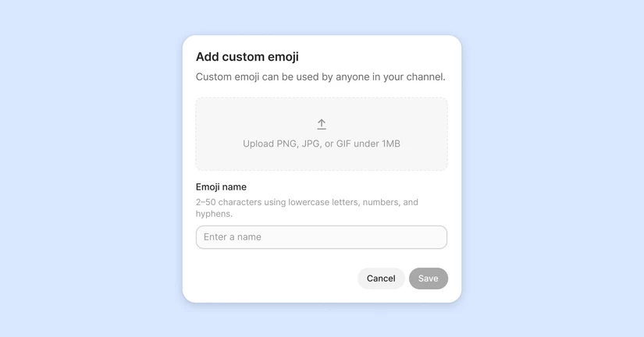Click the upload arrow icon
This screenshot has width=644, height=337.
click(322, 124)
